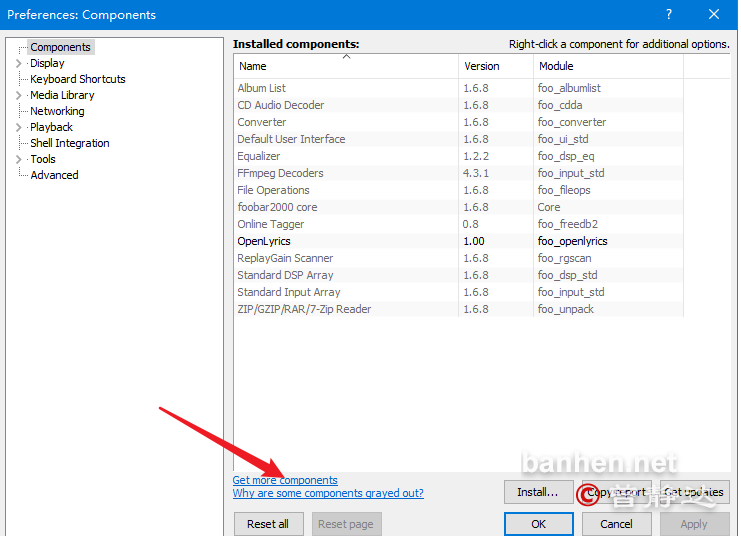Sort components by Module column header
Screen dimensions: 741x536
608,66
